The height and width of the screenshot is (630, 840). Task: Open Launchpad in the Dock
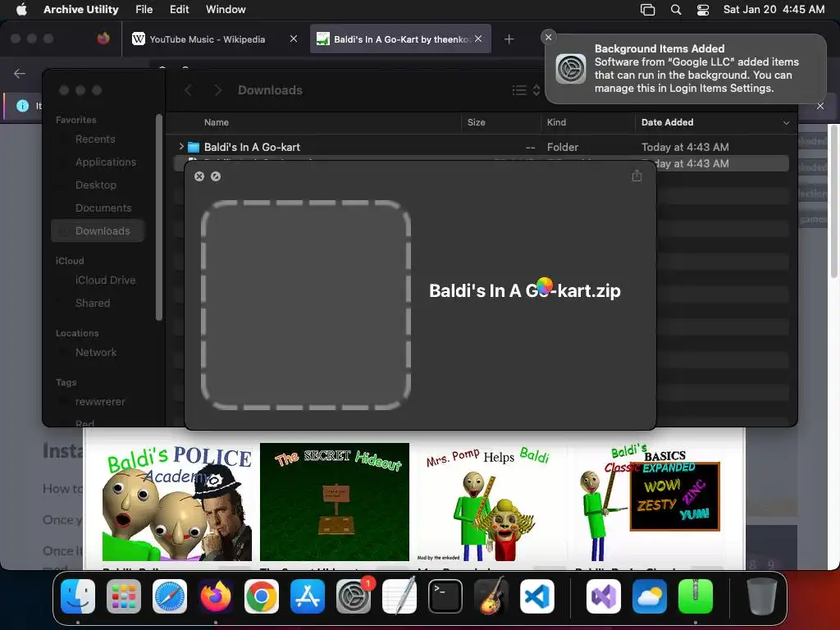(124, 596)
